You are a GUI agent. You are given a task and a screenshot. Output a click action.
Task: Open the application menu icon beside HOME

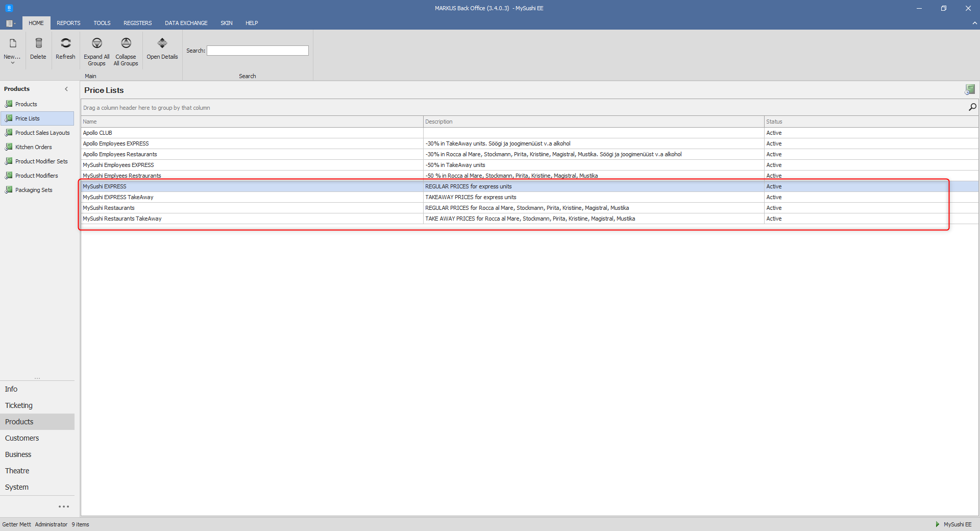pyautogui.click(x=10, y=23)
